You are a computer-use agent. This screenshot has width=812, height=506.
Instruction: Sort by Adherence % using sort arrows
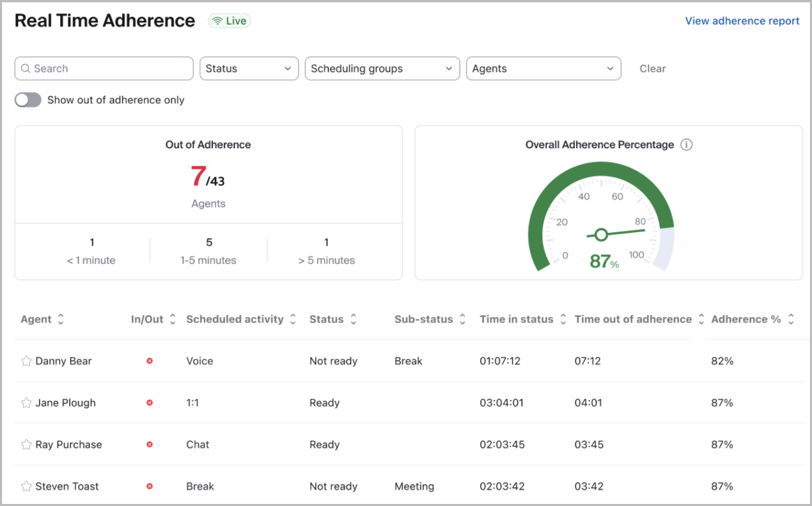point(791,319)
